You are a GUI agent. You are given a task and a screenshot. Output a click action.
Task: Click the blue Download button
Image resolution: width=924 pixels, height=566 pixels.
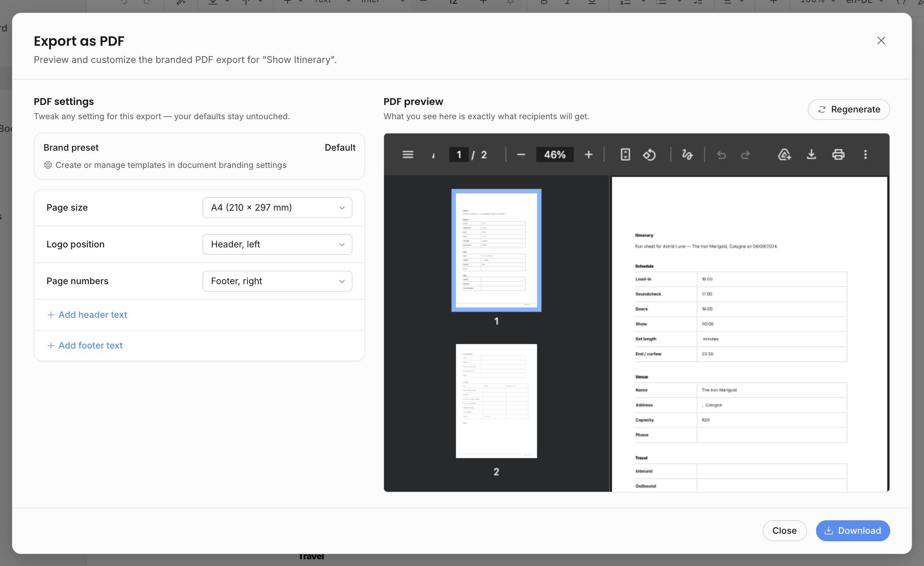click(x=853, y=531)
